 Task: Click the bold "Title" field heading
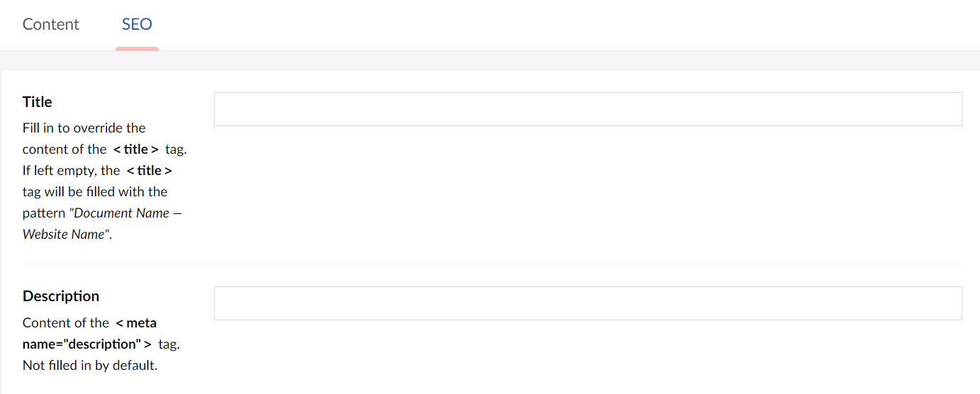(x=38, y=102)
